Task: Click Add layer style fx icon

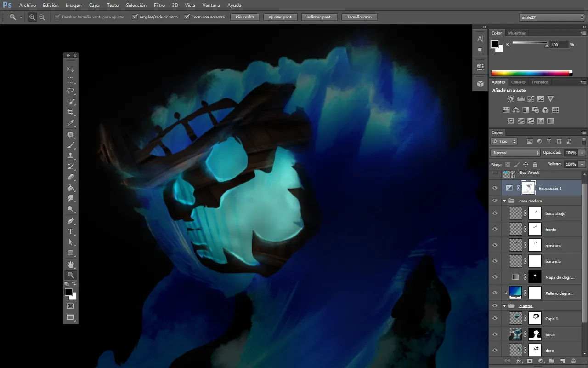Action: pyautogui.click(x=519, y=361)
